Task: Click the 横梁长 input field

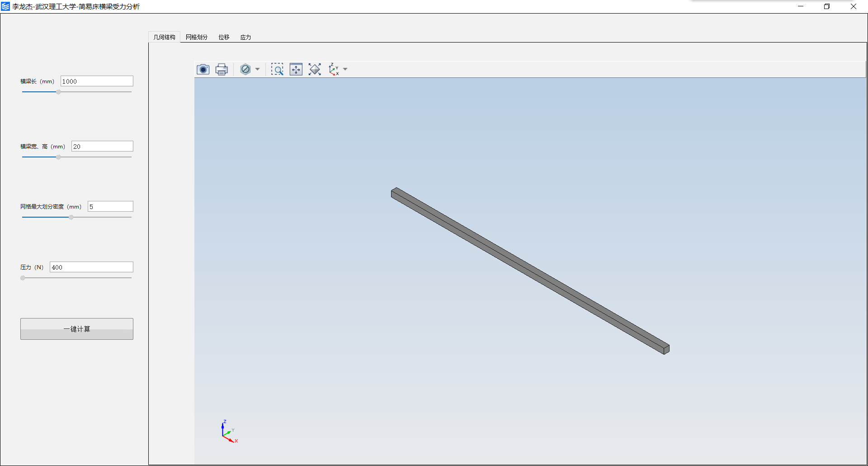Action: (x=97, y=81)
